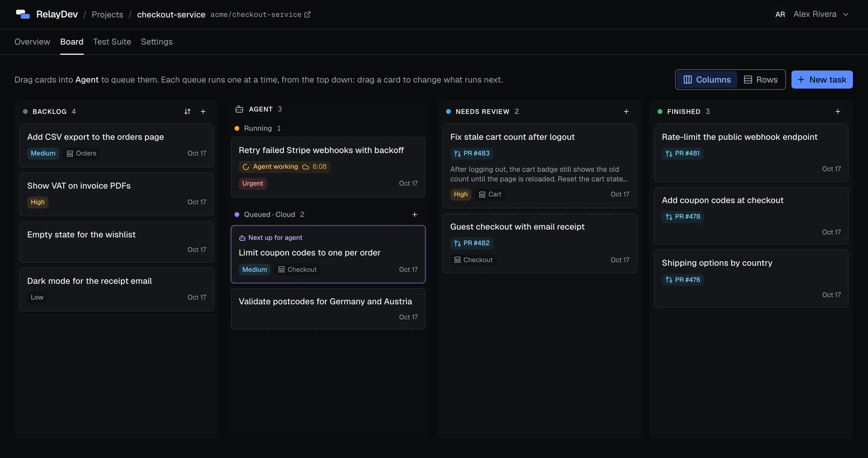
Task: Click the Cart area tag
Action: point(490,194)
